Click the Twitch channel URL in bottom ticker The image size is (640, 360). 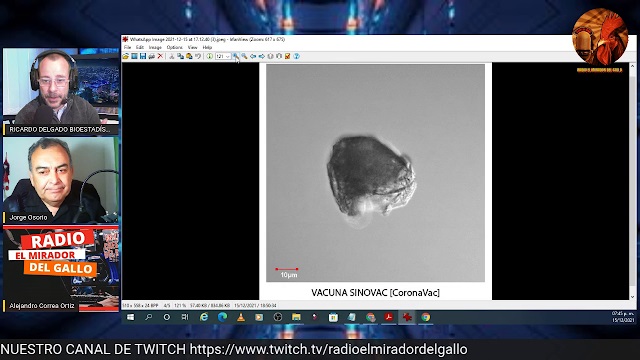click(329, 350)
